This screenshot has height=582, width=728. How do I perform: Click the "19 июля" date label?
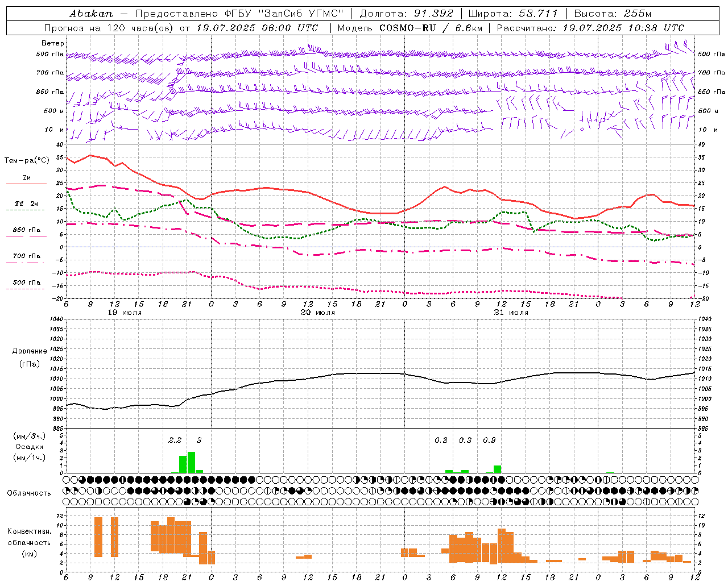[x=125, y=313]
